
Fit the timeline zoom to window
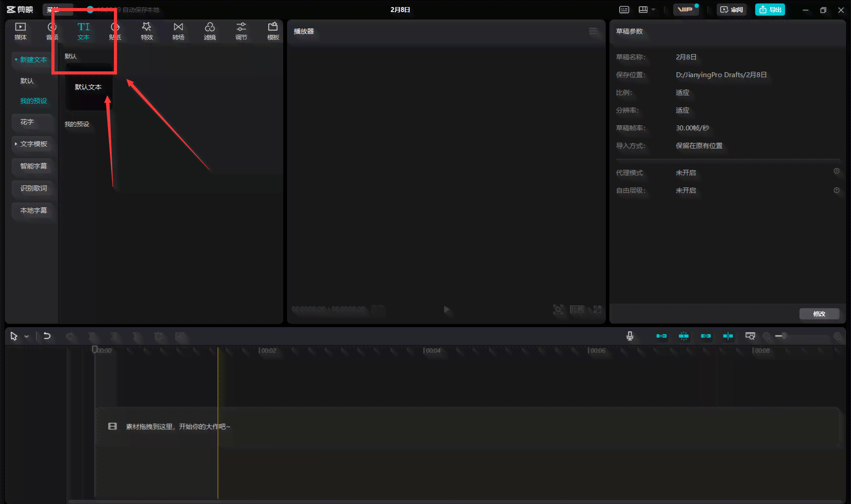point(750,336)
